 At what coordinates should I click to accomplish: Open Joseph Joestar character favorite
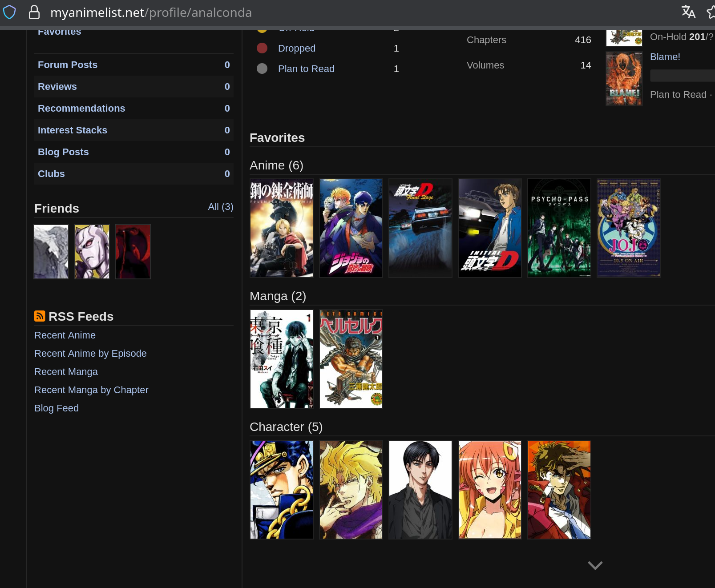click(559, 490)
